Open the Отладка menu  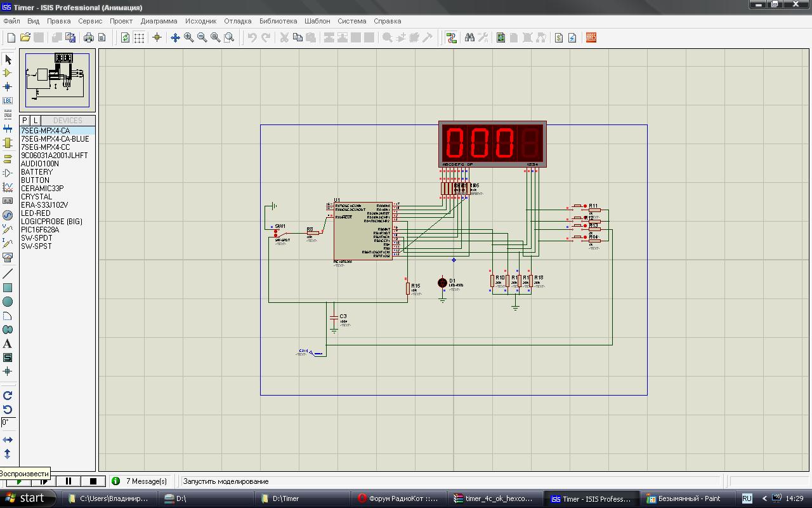[x=238, y=21]
